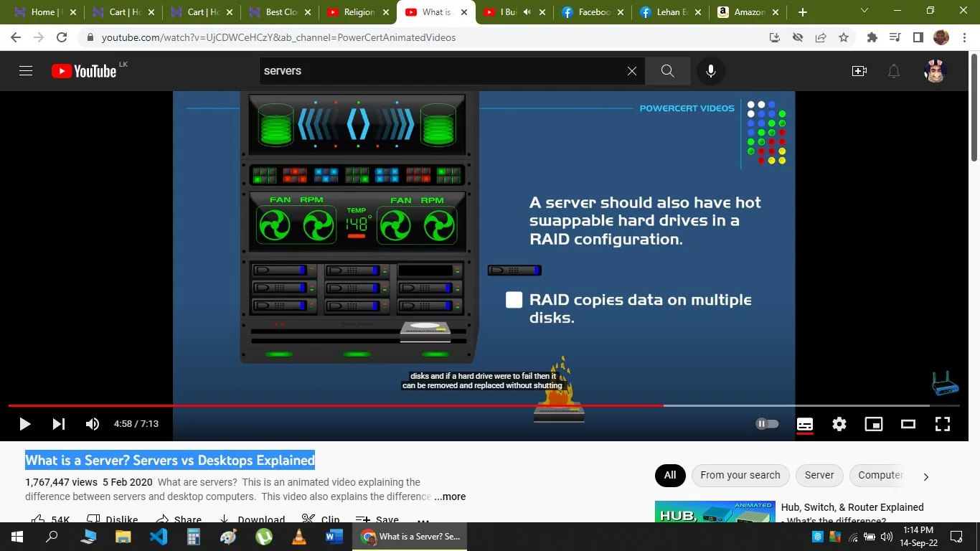Open the player settings gear
This screenshot has width=980, height=551.
[x=839, y=424]
